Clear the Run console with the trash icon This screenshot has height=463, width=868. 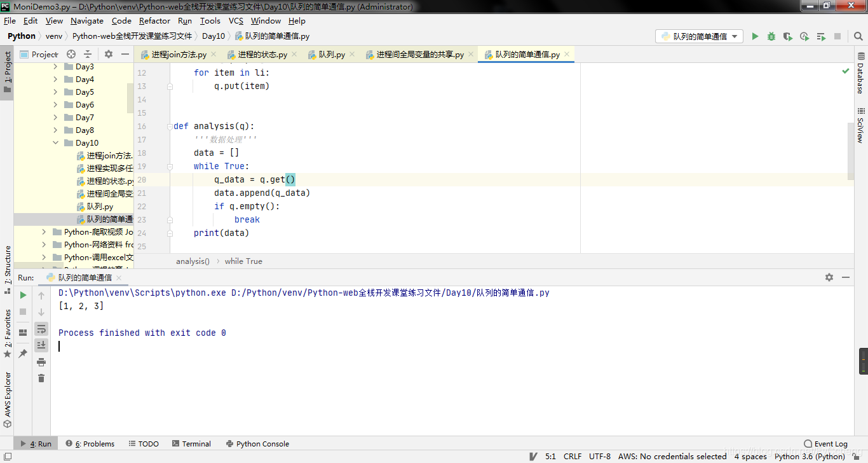tap(41, 378)
